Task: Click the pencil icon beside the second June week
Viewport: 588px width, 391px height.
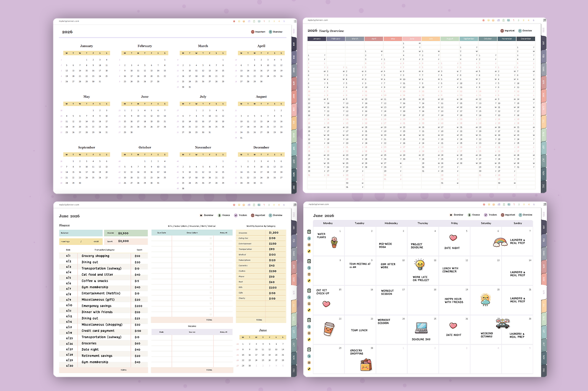Action: click(309, 281)
